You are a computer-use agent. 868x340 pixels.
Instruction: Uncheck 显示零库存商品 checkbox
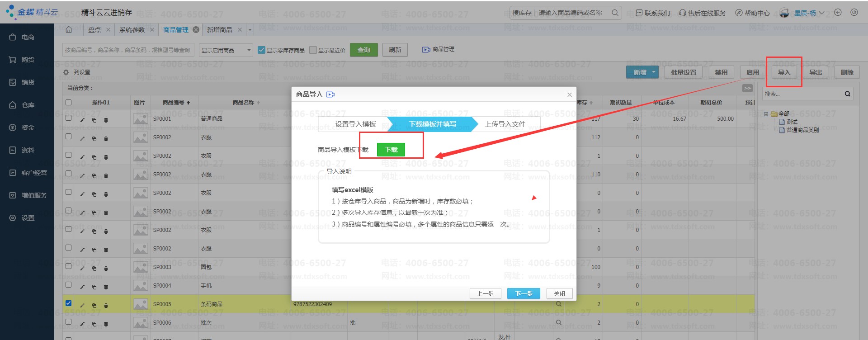click(x=261, y=50)
